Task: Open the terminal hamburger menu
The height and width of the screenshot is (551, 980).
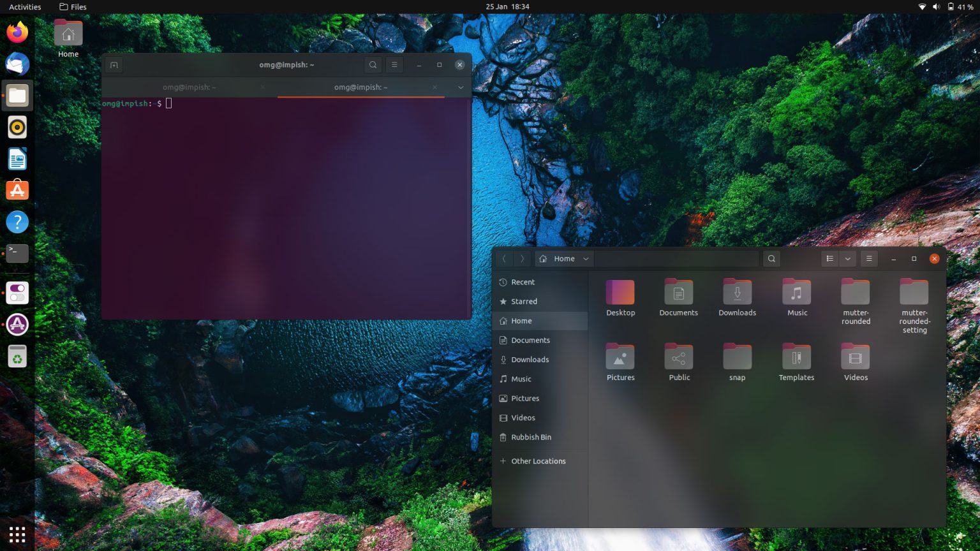Action: pos(394,65)
